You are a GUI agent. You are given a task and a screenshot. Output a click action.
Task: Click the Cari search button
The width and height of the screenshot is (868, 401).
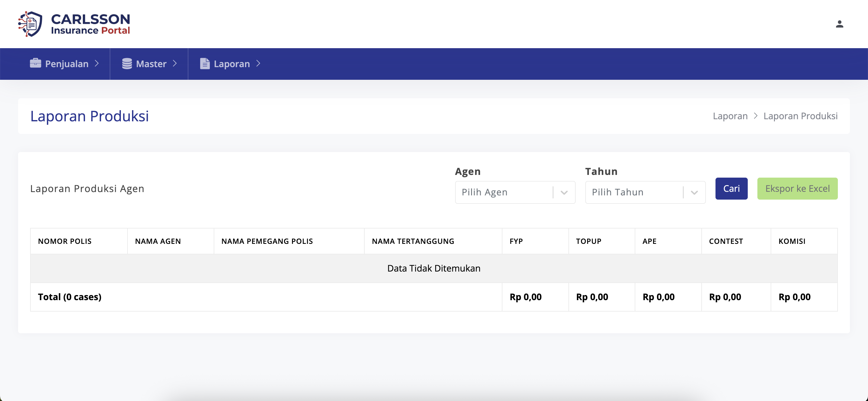pyautogui.click(x=731, y=188)
